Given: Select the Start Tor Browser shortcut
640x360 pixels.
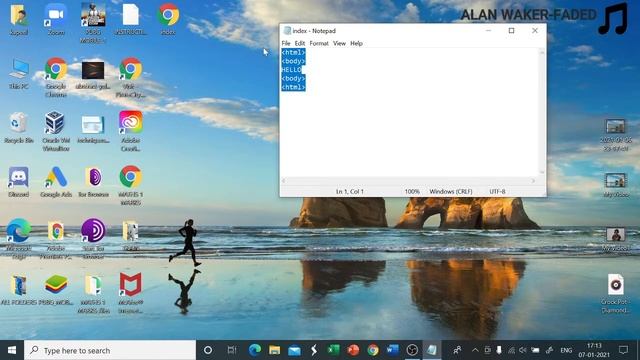Looking at the screenshot, I should click(93, 239).
